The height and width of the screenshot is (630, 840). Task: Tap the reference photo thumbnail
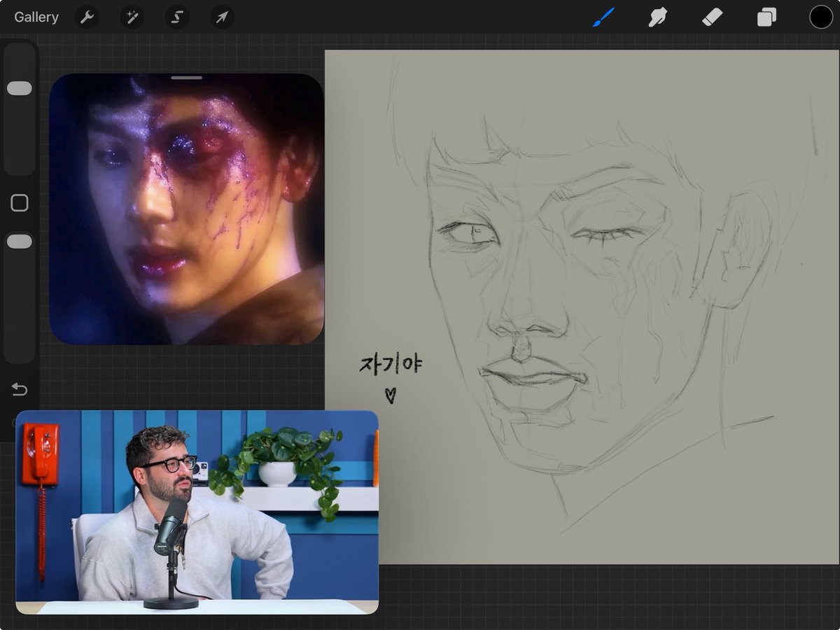pyautogui.click(x=186, y=209)
